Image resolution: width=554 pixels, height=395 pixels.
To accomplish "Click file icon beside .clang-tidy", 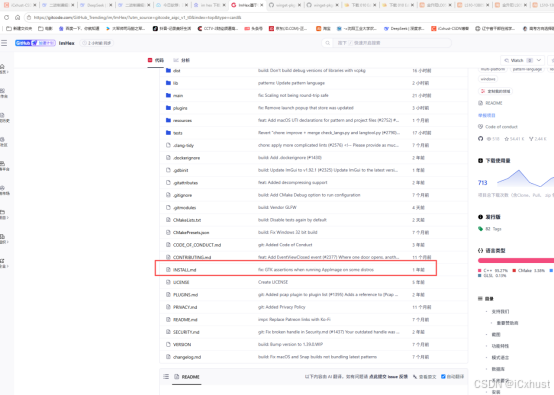I will (168, 145).
